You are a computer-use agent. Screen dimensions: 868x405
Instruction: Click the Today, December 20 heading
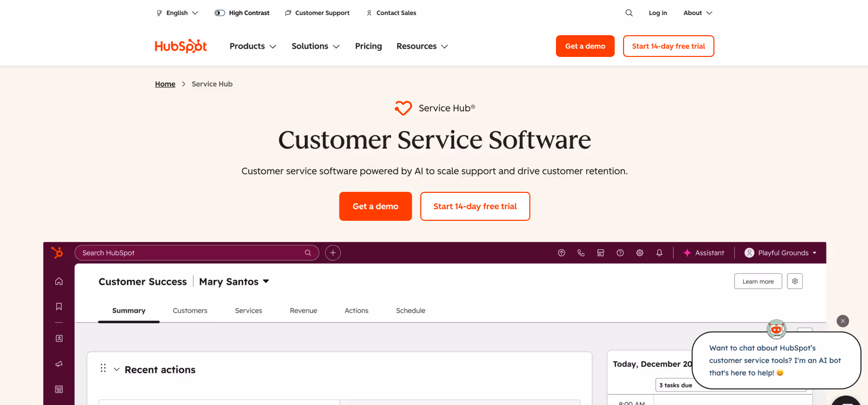pyautogui.click(x=652, y=364)
